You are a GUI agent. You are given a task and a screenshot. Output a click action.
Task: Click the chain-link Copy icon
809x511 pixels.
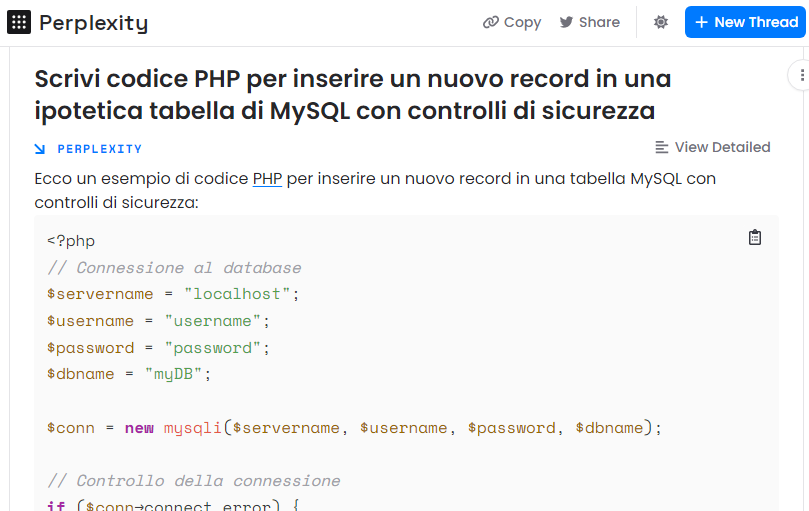tap(490, 22)
